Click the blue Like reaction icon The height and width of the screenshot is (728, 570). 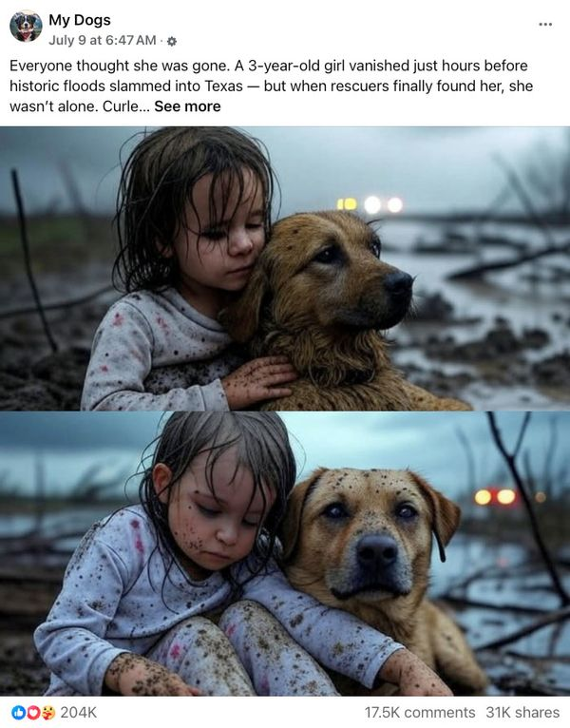[x=18, y=712]
